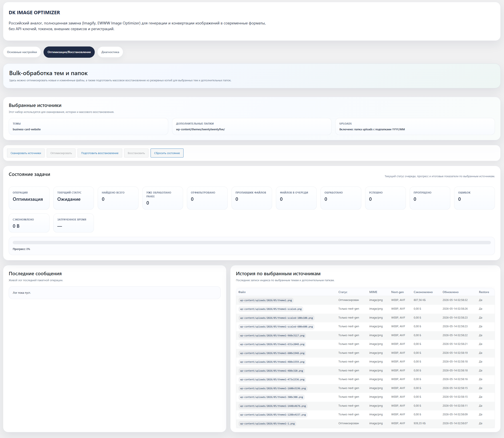This screenshot has height=438, width=504.
Task: Click the Обработано counter card
Action: 341,198
